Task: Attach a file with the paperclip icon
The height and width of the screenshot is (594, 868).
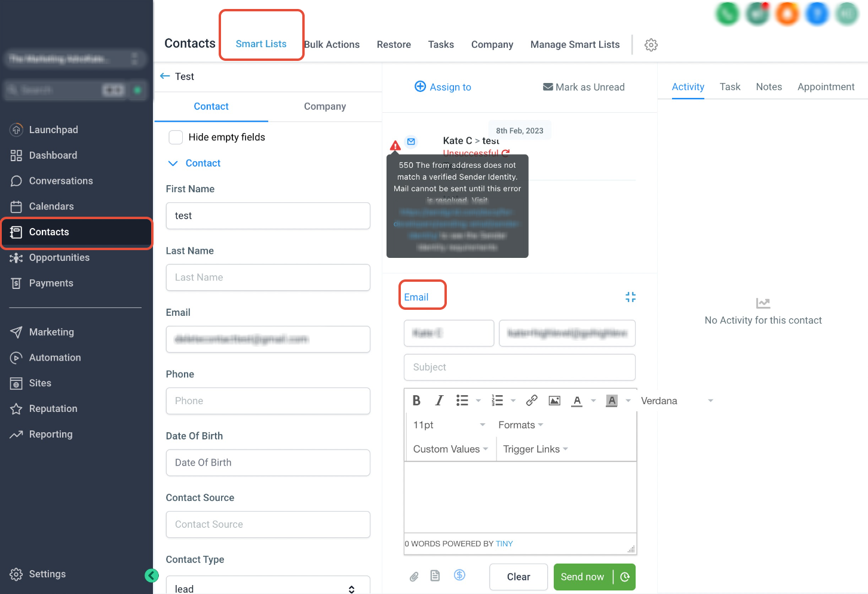Action: coord(414,576)
